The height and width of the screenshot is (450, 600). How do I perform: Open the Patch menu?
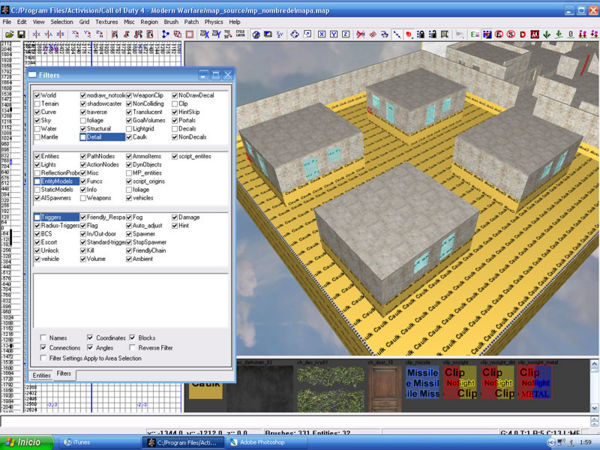[191, 22]
